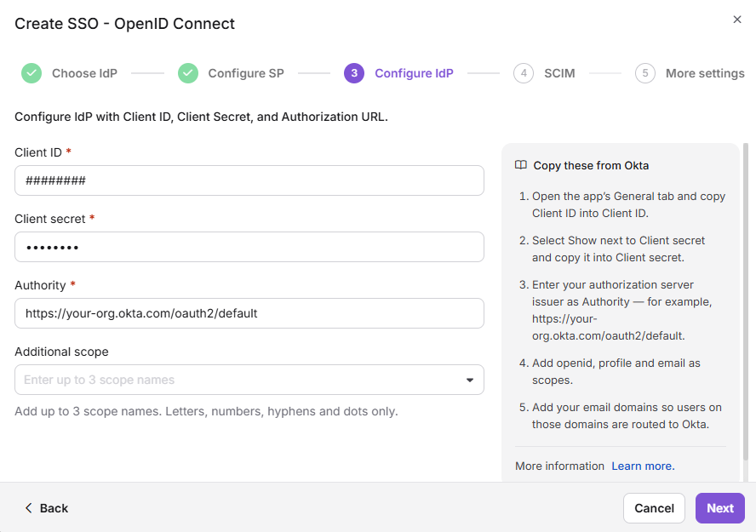The width and height of the screenshot is (756, 532).
Task: Open the Learn more link
Action: (643, 466)
